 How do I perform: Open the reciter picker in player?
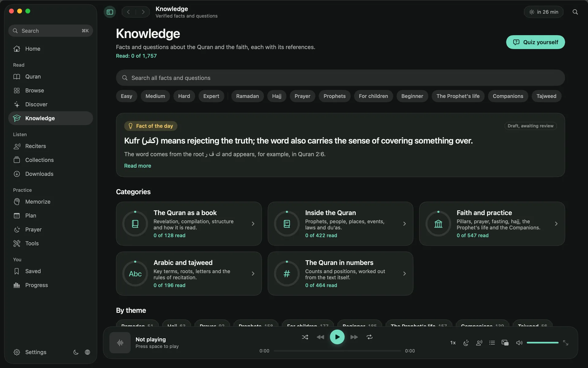[479, 343]
